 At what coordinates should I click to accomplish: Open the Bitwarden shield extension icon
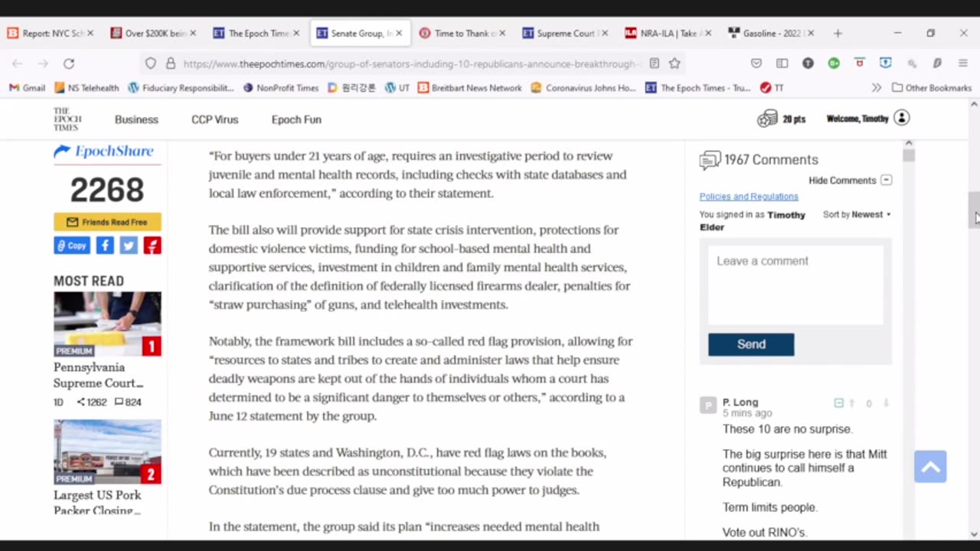pos(886,64)
